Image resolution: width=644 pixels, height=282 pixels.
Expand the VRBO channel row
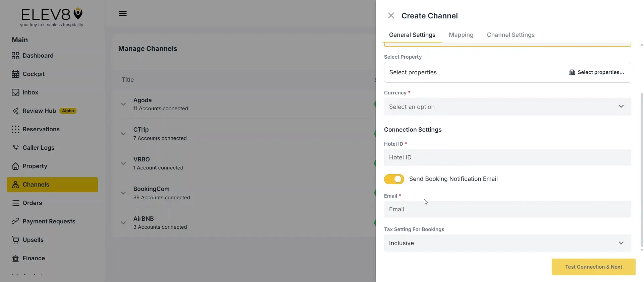pos(123,163)
